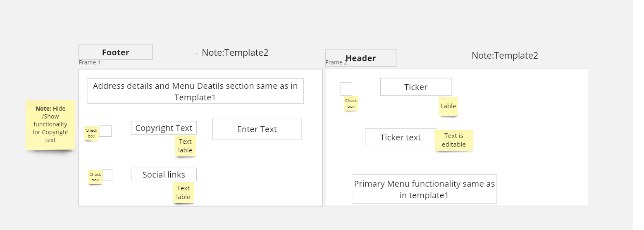Click the Frame 1 label
Screen dimensions: 644x230
(x=90, y=62)
